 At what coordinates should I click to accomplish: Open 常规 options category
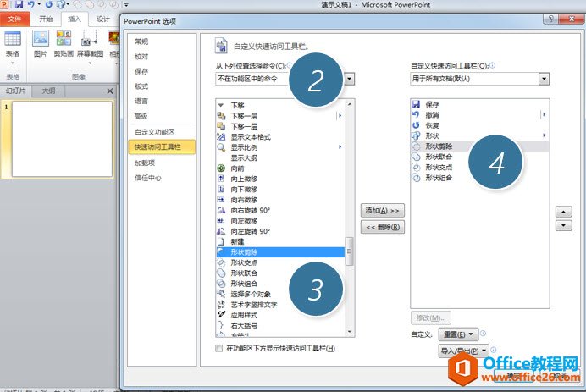tap(162, 41)
